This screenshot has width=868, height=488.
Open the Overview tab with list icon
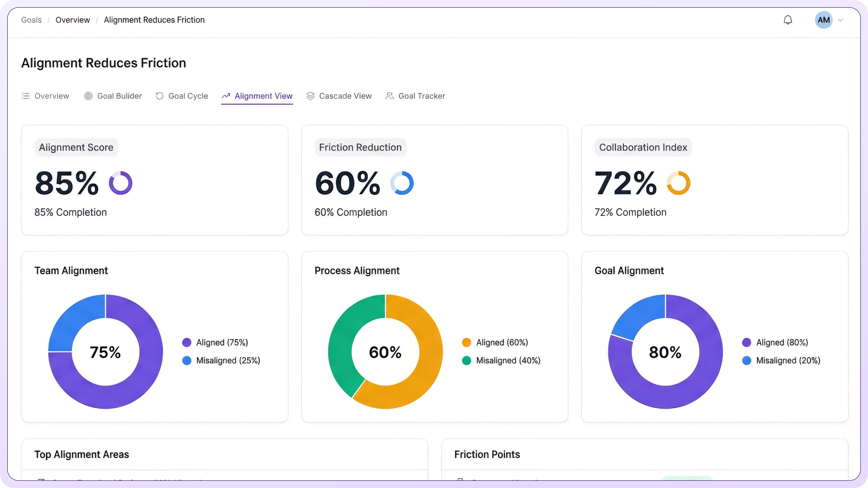[45, 96]
